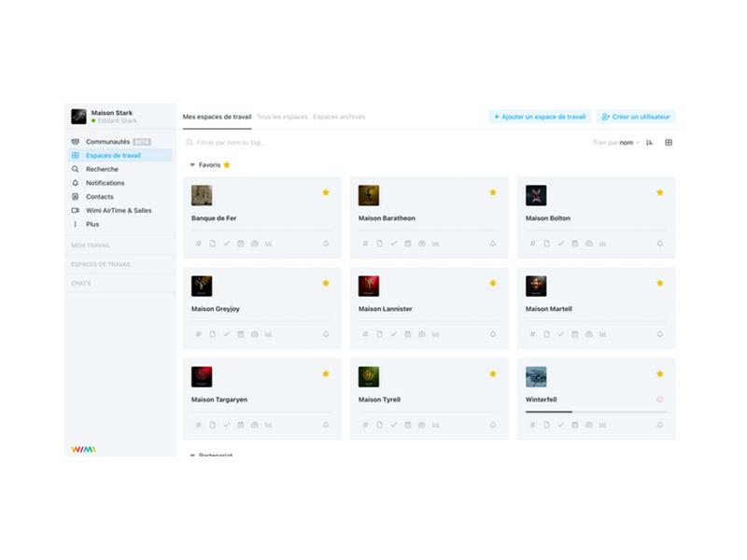
Task: Switch to Tous les espaces tab
Action: pyautogui.click(x=282, y=117)
